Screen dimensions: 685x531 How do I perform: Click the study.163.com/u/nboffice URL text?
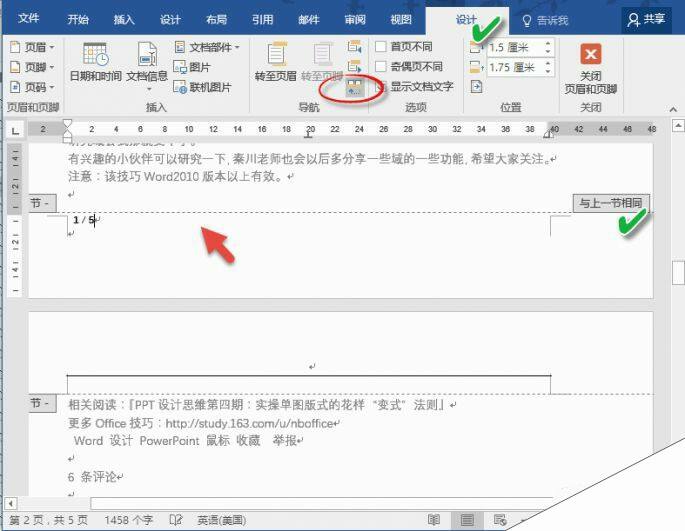tap(249, 423)
